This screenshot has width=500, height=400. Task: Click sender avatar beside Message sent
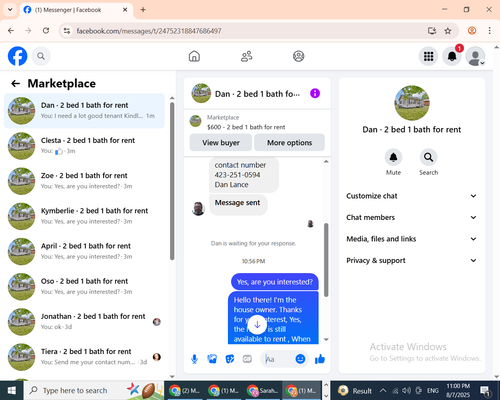point(198,209)
